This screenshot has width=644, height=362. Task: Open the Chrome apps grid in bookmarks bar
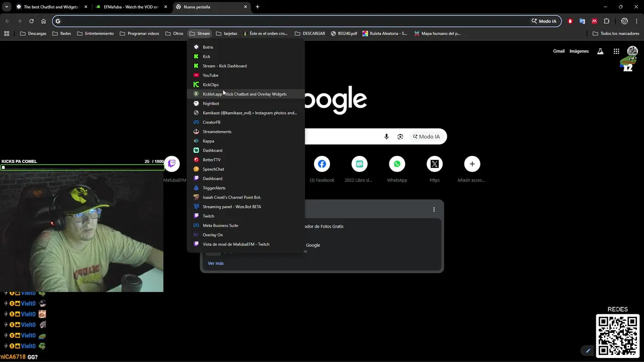[x=7, y=34]
